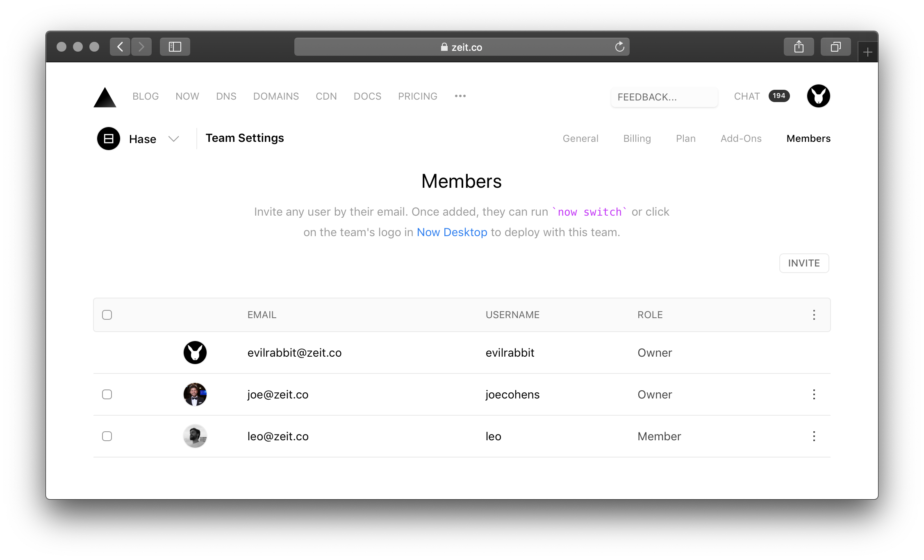Click leo's avatar in members table

(195, 436)
